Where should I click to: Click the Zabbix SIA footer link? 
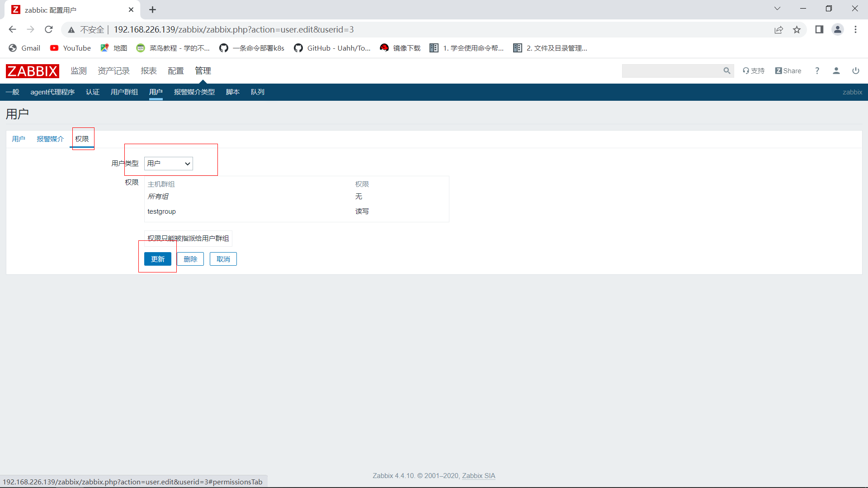click(x=478, y=476)
